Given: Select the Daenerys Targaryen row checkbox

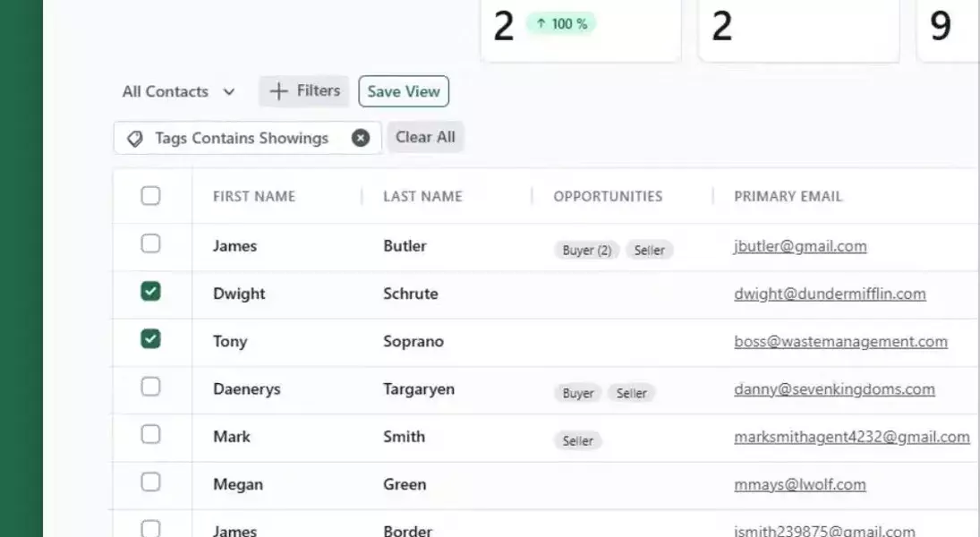Looking at the screenshot, I should click(x=150, y=387).
